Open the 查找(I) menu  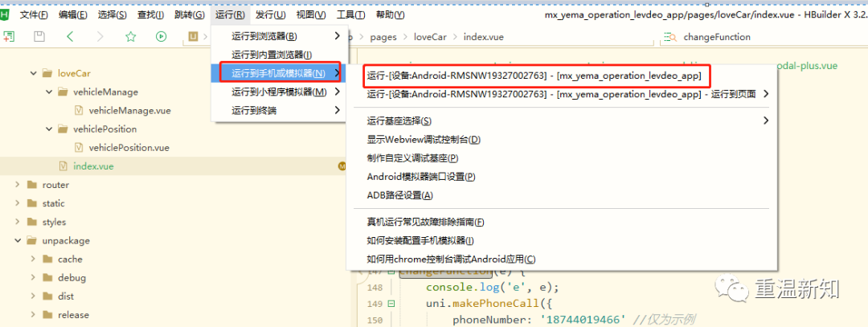click(x=150, y=15)
